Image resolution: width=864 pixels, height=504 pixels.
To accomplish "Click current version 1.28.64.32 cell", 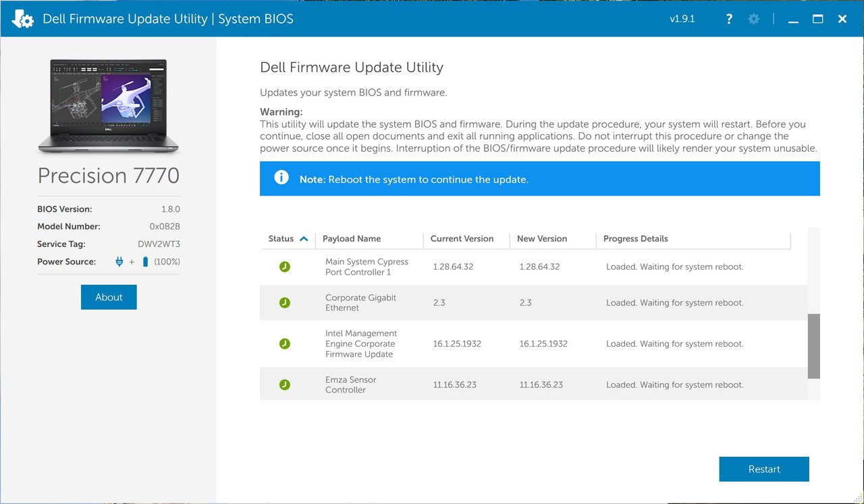I will coord(453,267).
